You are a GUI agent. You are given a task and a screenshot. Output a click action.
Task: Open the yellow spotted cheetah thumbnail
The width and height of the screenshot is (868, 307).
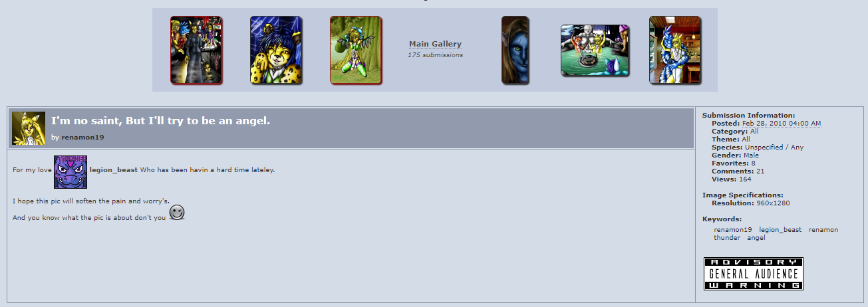click(x=276, y=51)
